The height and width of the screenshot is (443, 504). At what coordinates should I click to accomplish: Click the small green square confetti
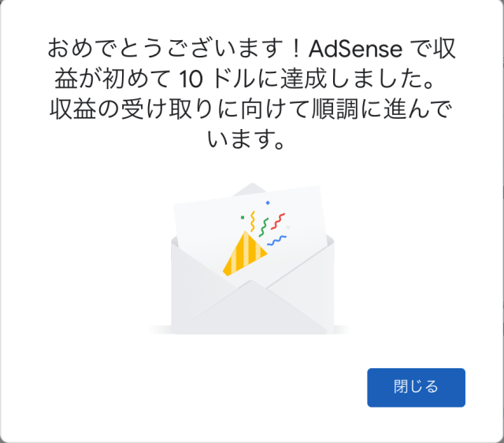tap(243, 217)
